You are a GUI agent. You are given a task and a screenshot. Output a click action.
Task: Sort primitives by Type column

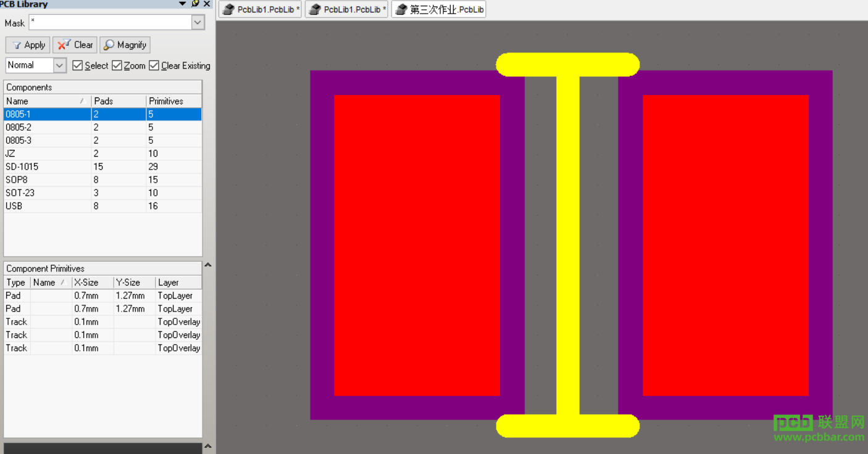pyautogui.click(x=17, y=283)
